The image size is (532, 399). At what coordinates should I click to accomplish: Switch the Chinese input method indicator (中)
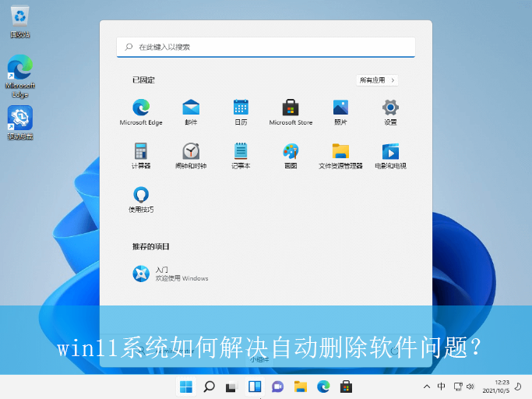point(442,387)
